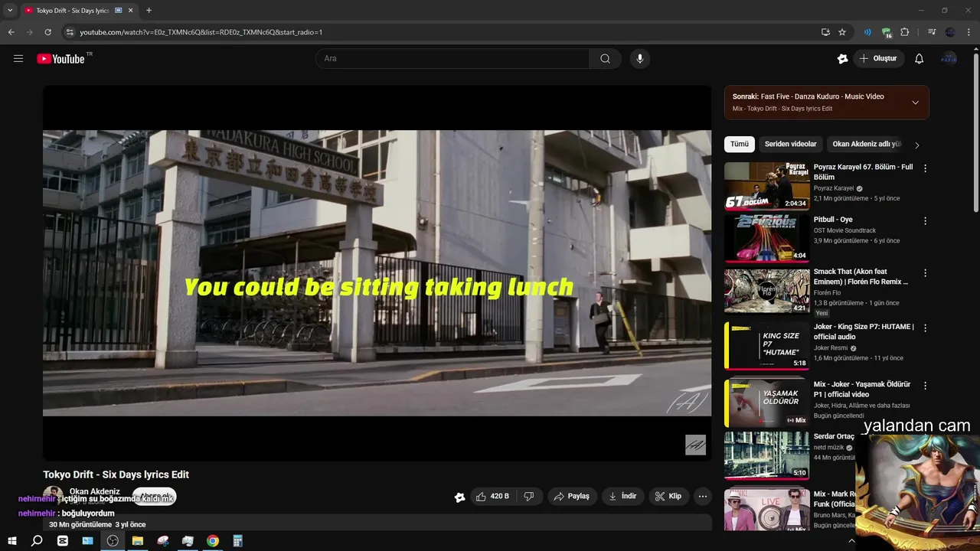Download the video with İndir

(x=622, y=497)
